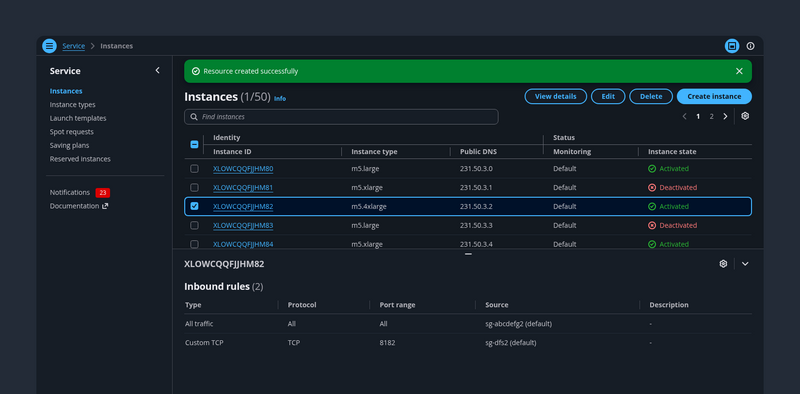Click the info circle icon in top bar
Screen dimensions: 800x394
pos(750,46)
